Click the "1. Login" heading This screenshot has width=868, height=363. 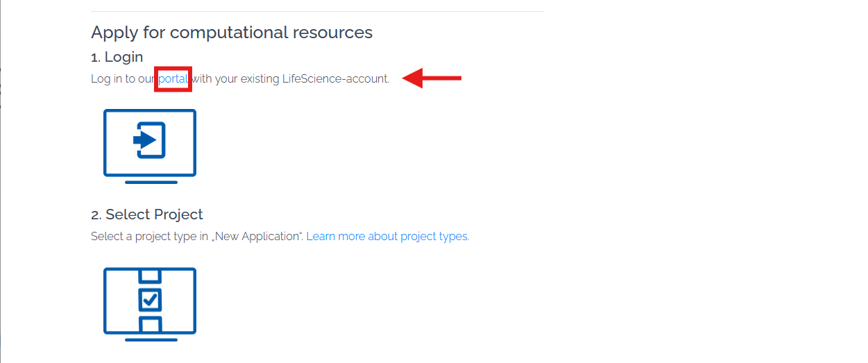117,57
